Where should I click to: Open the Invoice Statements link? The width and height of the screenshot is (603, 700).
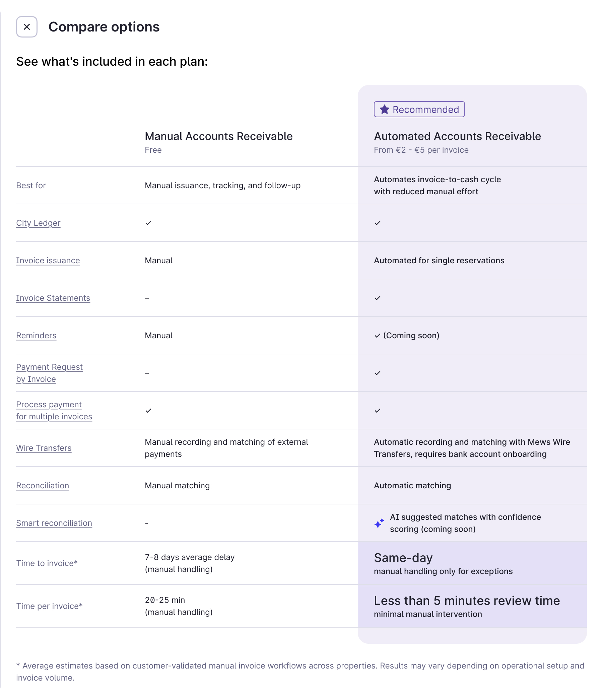53,298
